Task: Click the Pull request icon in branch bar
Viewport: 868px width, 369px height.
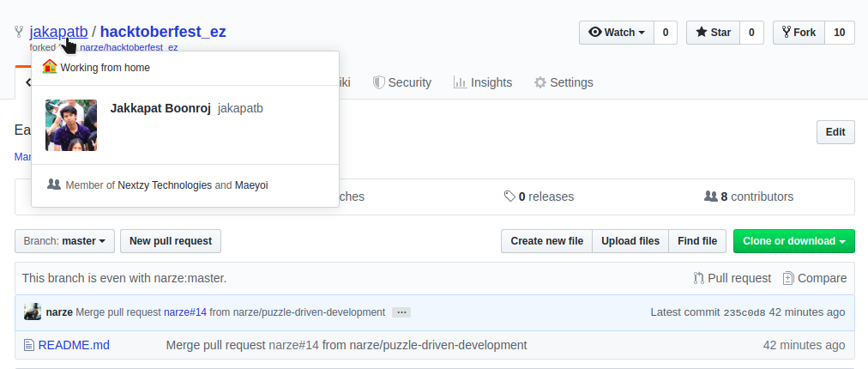Action: point(699,278)
